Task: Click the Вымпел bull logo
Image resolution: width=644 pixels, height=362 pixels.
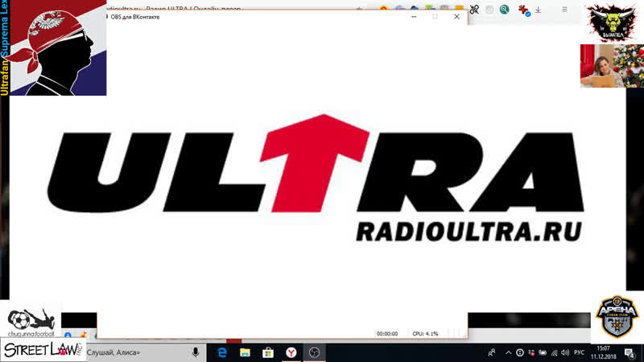Action: coord(612,23)
